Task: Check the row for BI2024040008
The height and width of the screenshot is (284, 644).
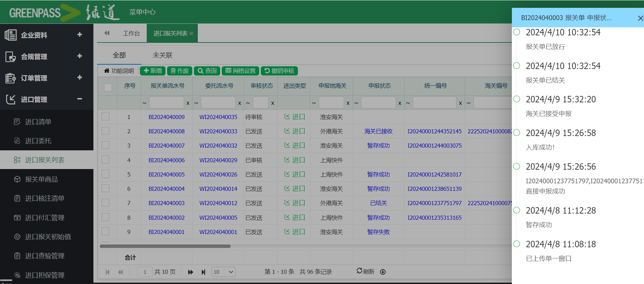Action: [x=106, y=131]
